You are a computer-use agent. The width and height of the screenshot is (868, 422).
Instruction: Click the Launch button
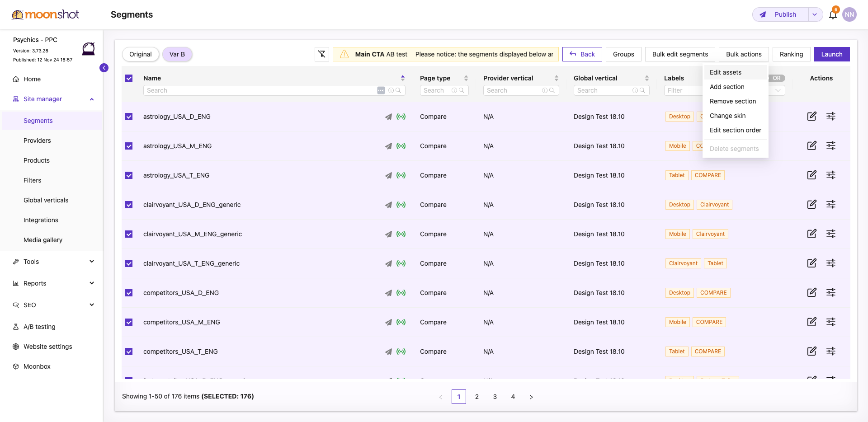pos(832,54)
